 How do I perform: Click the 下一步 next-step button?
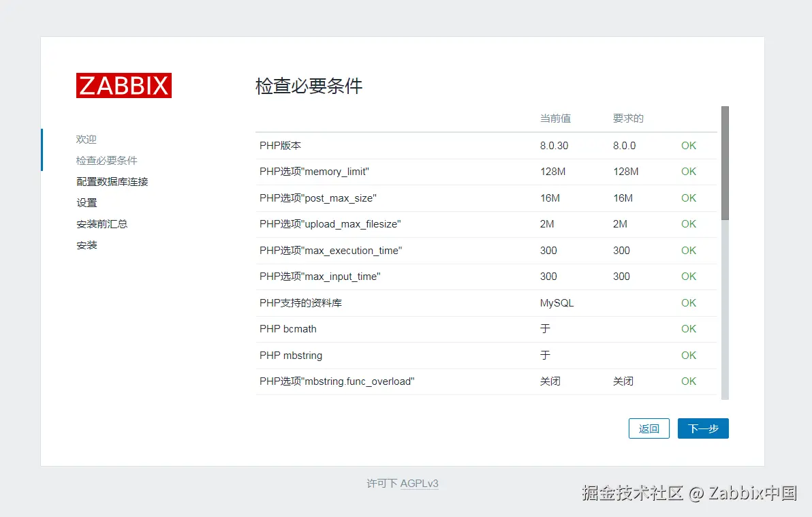coord(703,428)
